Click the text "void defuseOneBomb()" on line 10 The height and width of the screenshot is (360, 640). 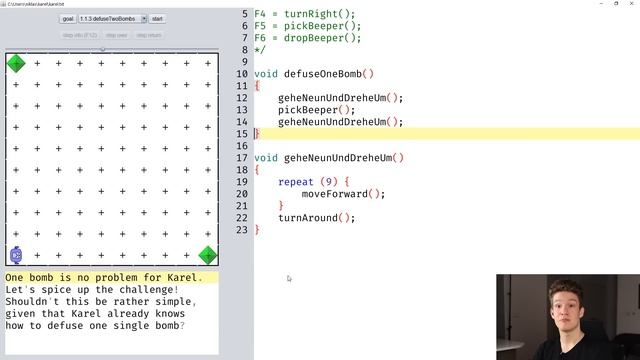(x=314, y=74)
